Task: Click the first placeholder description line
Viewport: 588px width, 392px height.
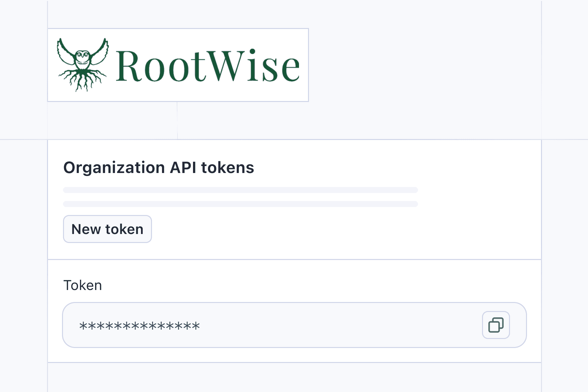Action: click(240, 190)
